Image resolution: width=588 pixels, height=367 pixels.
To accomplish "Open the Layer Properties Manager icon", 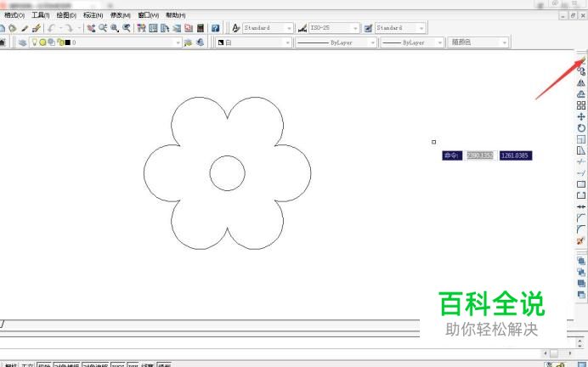I will pos(22,42).
